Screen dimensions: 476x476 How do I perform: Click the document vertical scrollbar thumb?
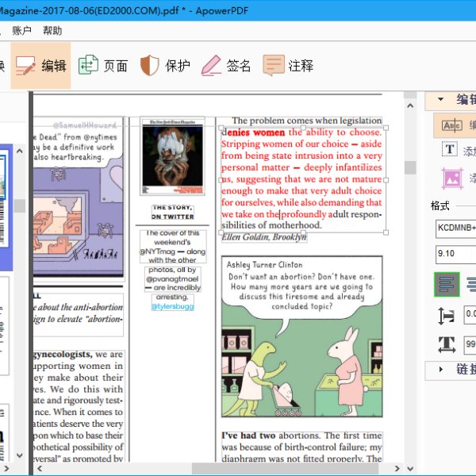410,167
